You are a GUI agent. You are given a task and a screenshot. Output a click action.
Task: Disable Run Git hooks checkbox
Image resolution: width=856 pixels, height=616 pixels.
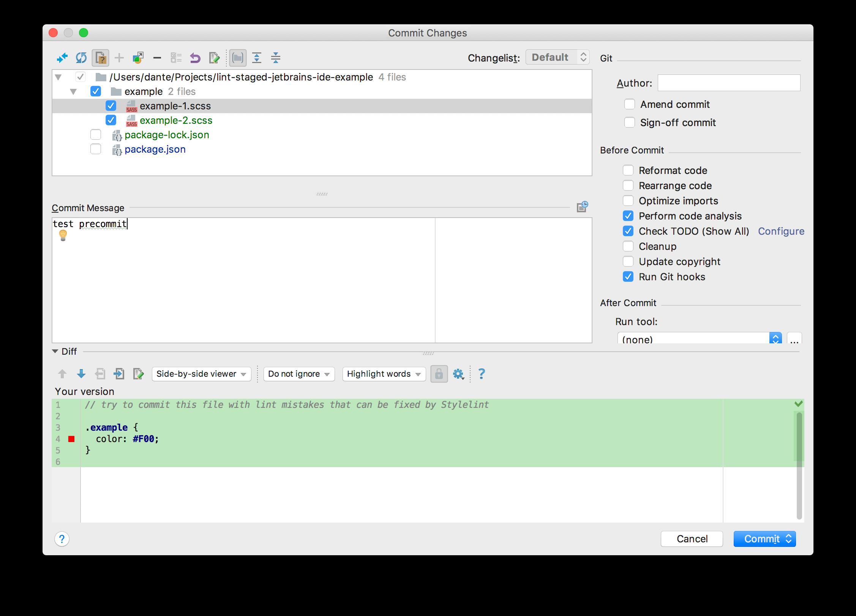pyautogui.click(x=628, y=277)
